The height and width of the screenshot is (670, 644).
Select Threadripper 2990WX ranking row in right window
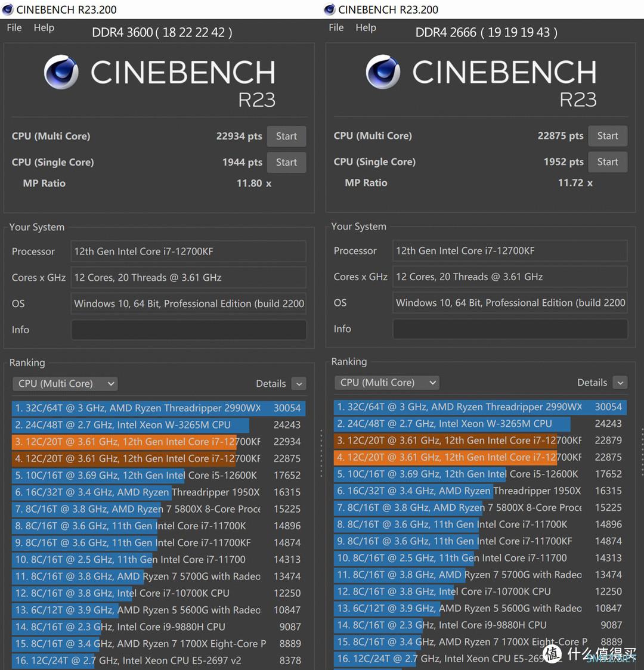pyautogui.click(x=481, y=407)
